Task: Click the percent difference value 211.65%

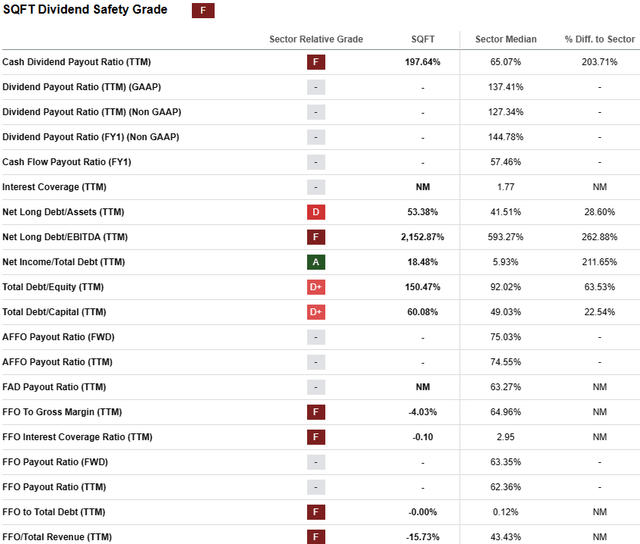Action: click(600, 262)
